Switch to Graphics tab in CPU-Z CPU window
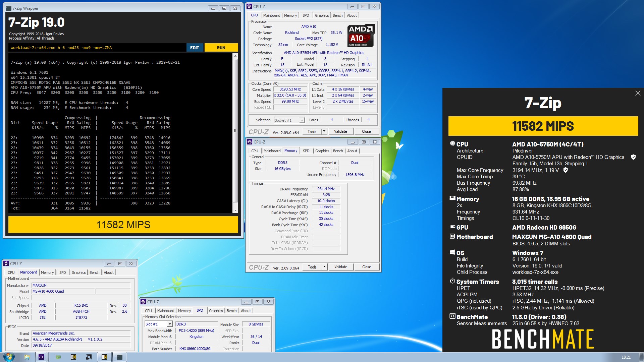The height and width of the screenshot is (362, 644). 322,15
